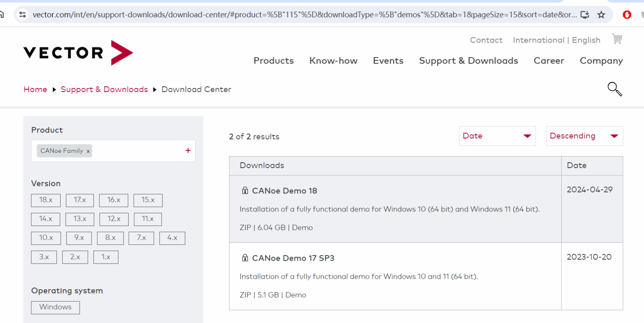Open the Know-how menu
The height and width of the screenshot is (323, 644).
coord(333,61)
